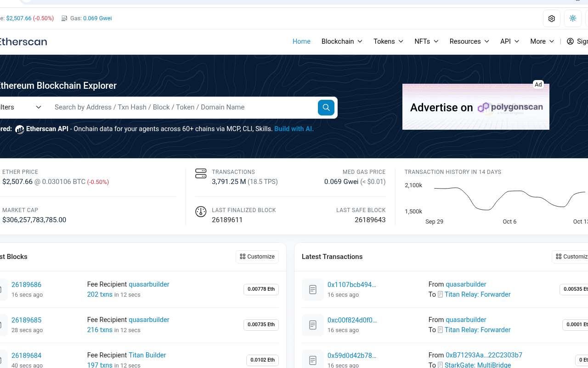Expand the More menu
The image size is (588, 368).
(542, 41)
